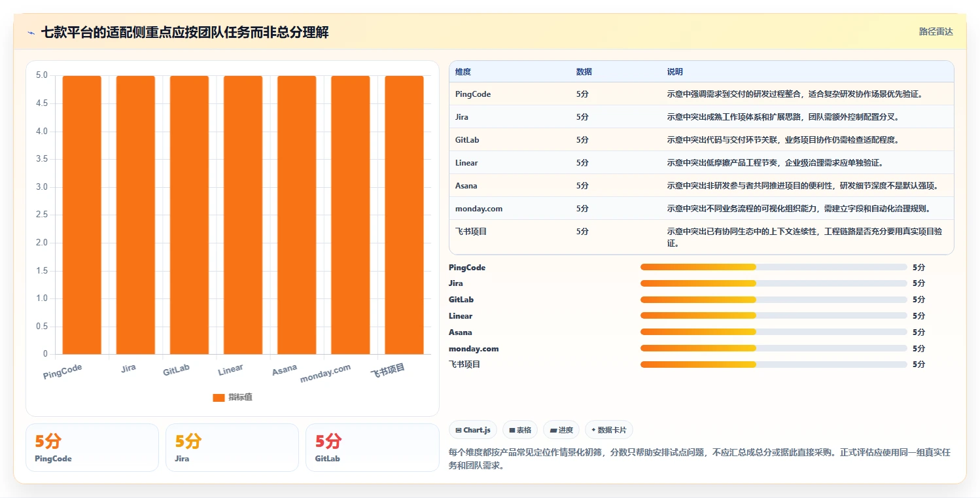This screenshot has width=980, height=498.
Task: Click the Jira description about 扩展思路
Action: (x=783, y=117)
